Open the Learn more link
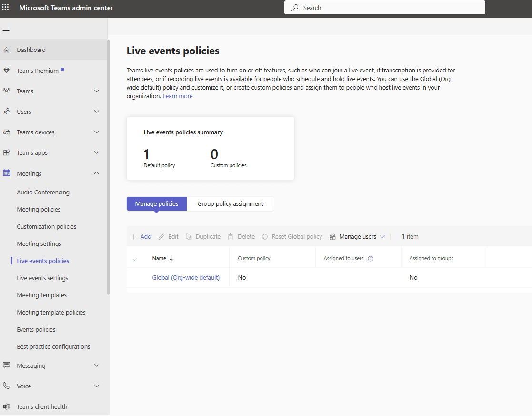 178,96
